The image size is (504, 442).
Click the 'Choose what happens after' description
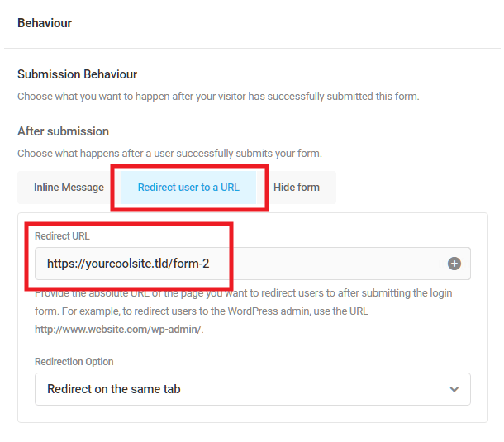point(169,154)
